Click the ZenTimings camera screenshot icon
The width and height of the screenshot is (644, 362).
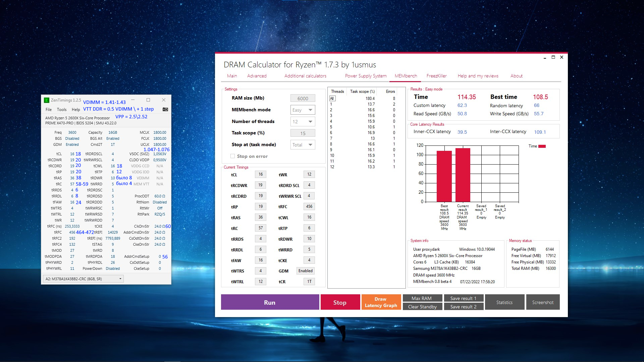coord(165,109)
